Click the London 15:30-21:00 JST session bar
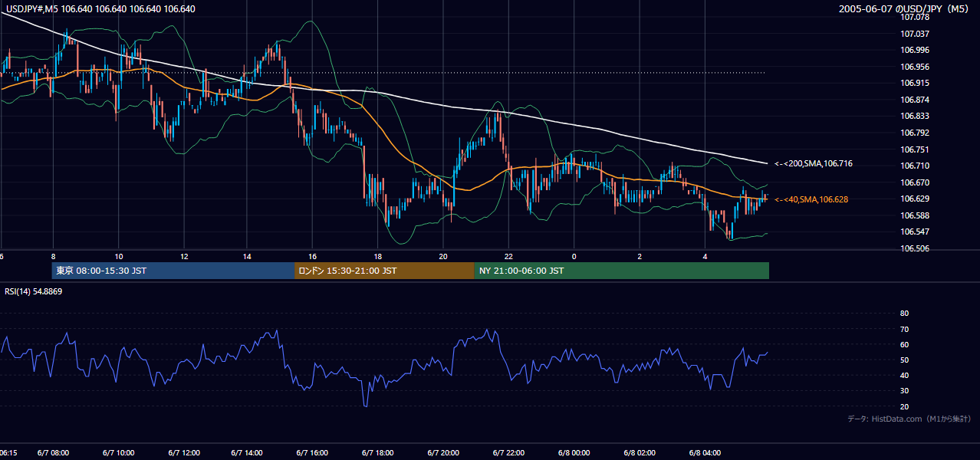This screenshot has height=460, width=980. point(384,271)
